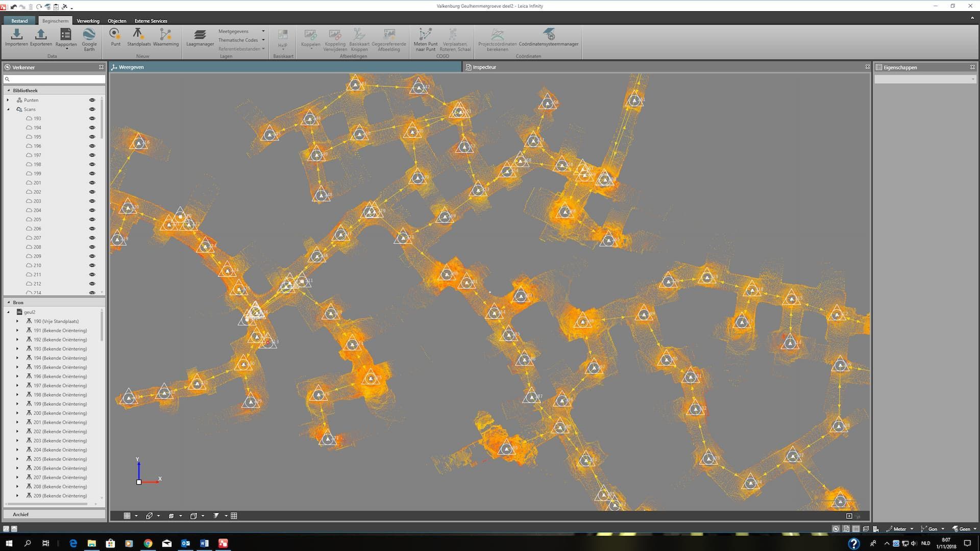The height and width of the screenshot is (551, 980).
Task: Click the Verkenner search field
Action: pyautogui.click(x=56, y=79)
